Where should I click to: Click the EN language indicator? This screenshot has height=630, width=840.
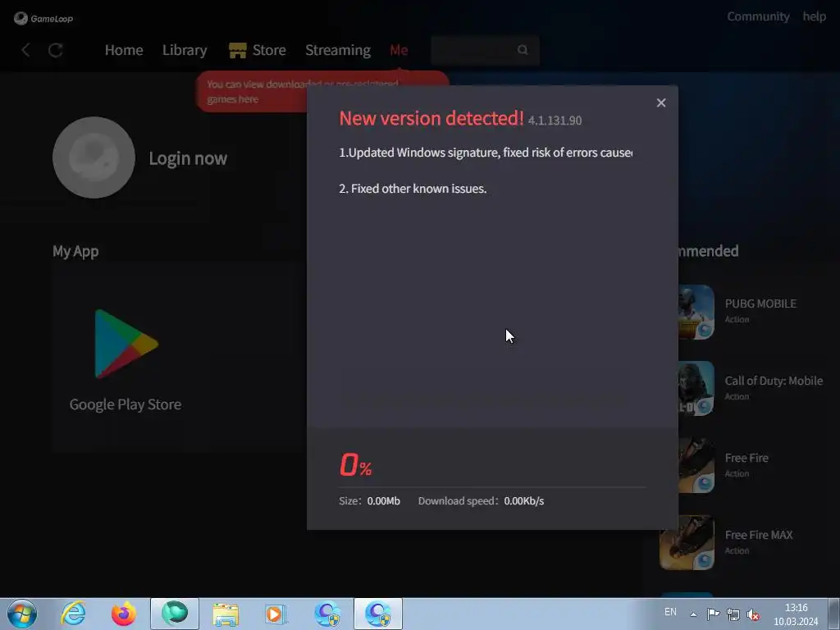pos(670,612)
